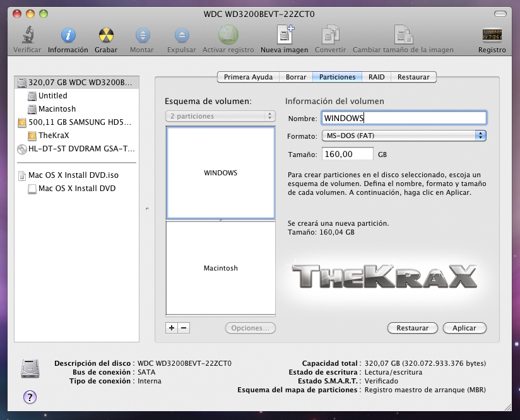The image size is (520, 420).
Task: Remove partition with the minus button
Action: click(x=184, y=328)
